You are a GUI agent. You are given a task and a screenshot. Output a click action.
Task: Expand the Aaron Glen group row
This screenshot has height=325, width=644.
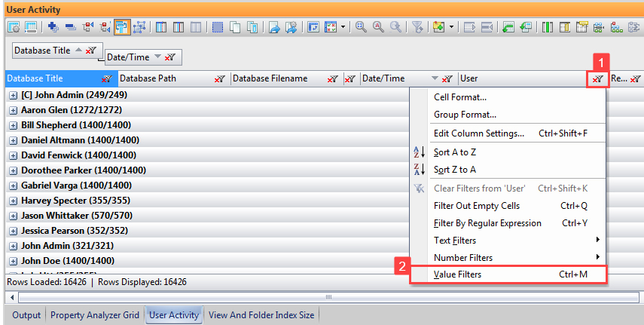[x=13, y=110]
